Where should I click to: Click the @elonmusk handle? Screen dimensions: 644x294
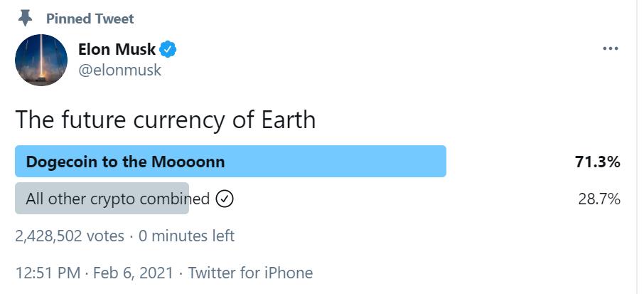[119, 70]
